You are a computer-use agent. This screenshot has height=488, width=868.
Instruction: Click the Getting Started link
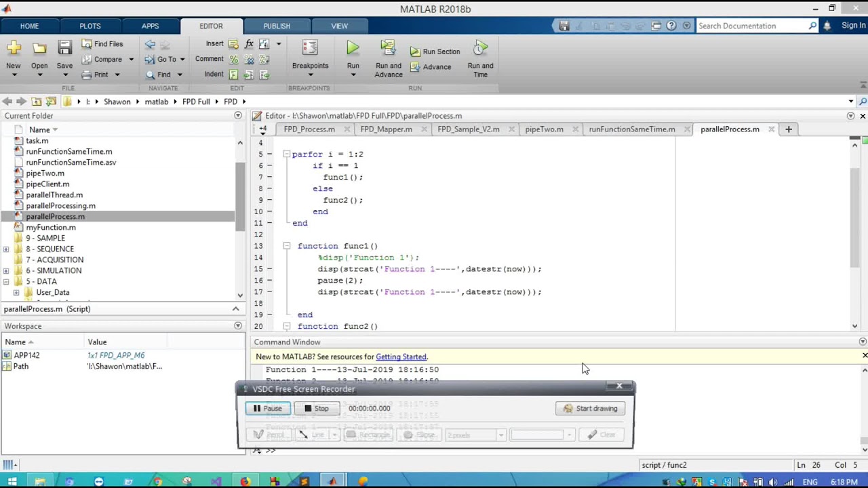(x=401, y=357)
